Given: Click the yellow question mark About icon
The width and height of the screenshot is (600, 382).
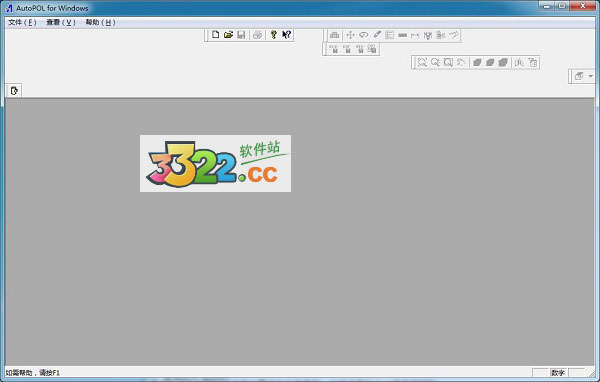Looking at the screenshot, I should [274, 35].
